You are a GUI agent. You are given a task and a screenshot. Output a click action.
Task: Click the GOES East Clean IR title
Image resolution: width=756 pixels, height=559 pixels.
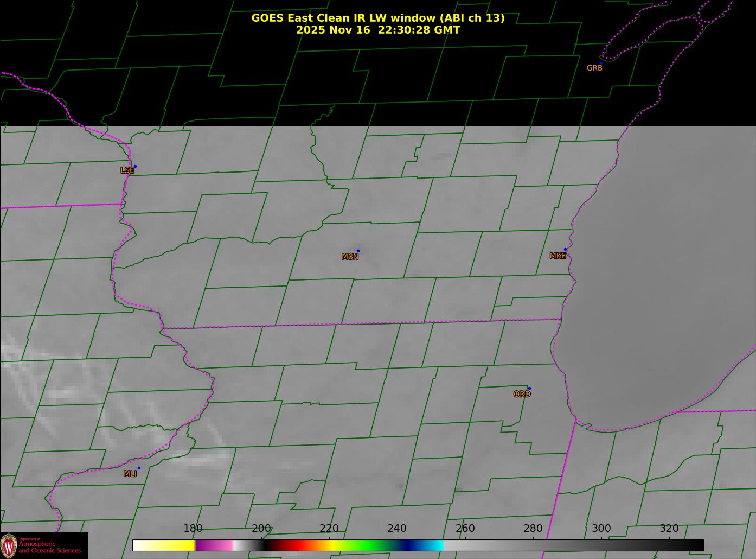377,18
